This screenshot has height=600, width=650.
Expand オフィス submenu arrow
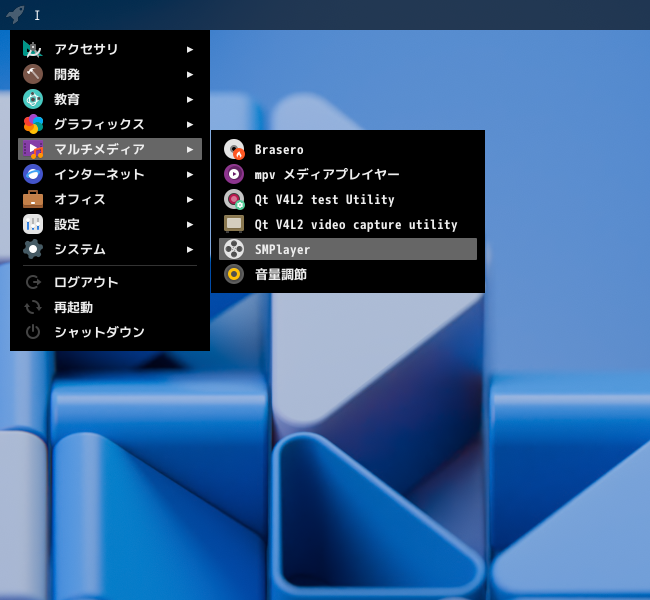[190, 199]
